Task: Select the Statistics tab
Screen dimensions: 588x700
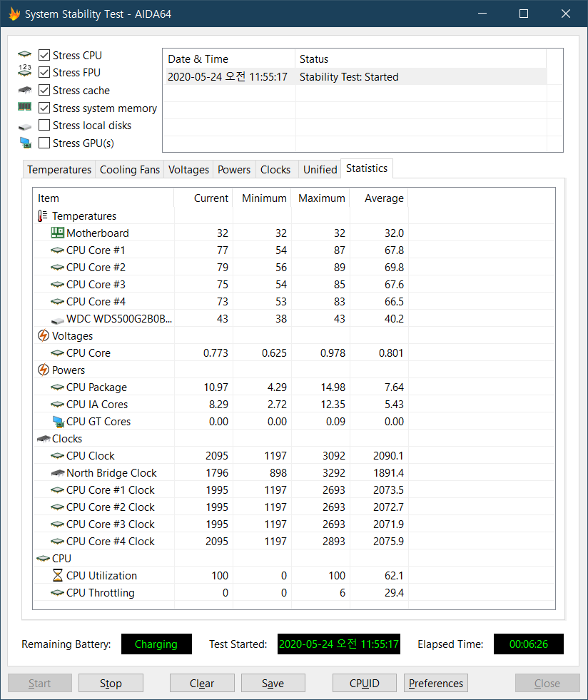Action: point(367,168)
